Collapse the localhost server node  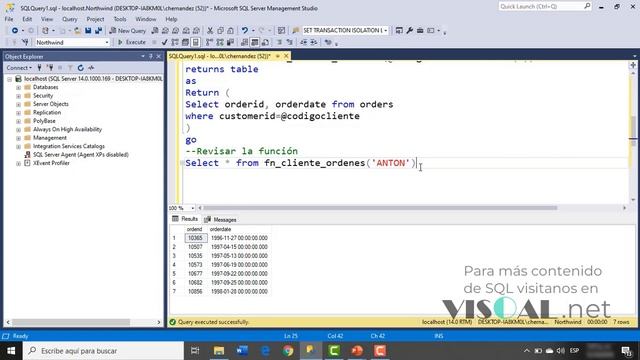pos(10,79)
